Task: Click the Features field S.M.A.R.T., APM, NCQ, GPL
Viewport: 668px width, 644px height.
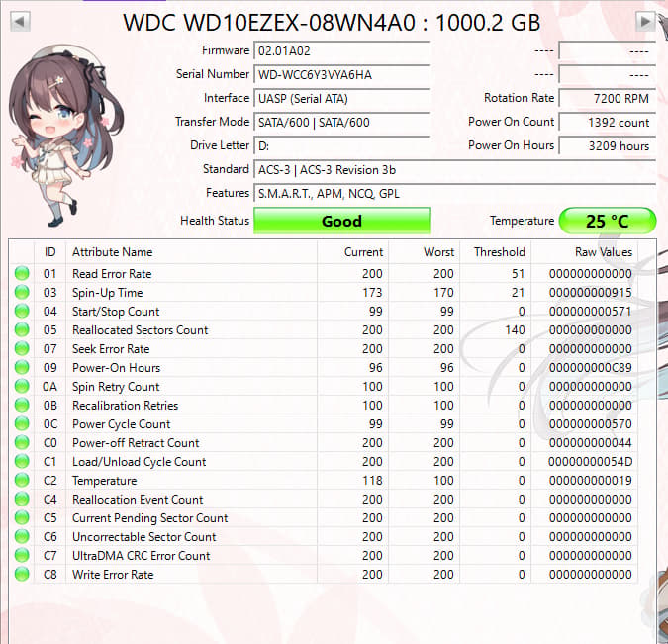Action: click(x=454, y=194)
